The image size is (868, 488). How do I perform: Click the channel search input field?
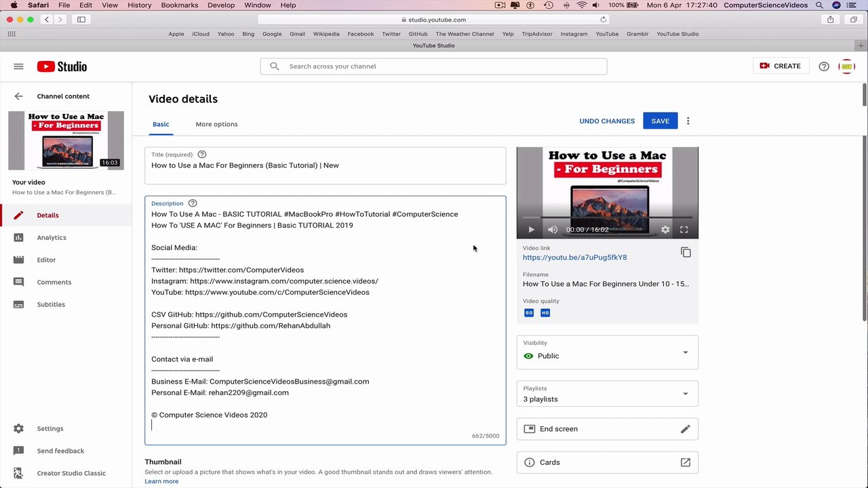click(433, 66)
